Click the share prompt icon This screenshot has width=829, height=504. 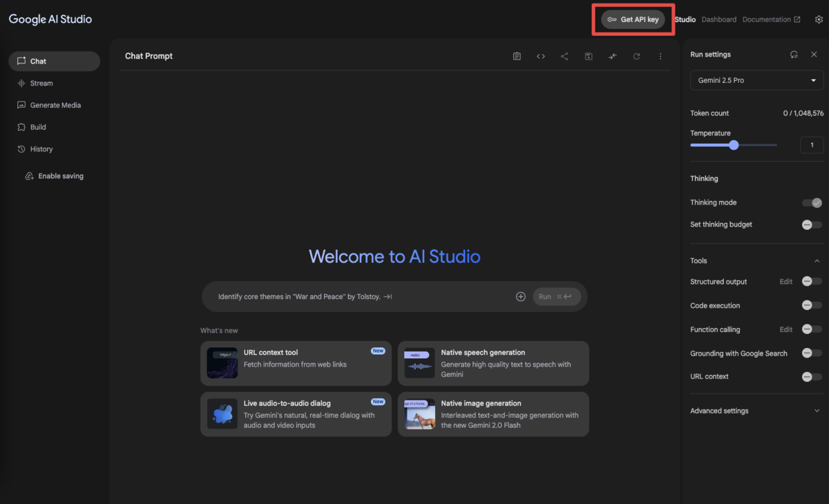tap(564, 57)
